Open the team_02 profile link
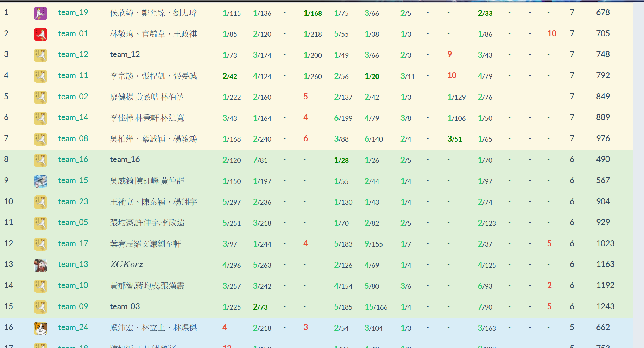Viewport: 644px width, 348px height. [x=73, y=97]
